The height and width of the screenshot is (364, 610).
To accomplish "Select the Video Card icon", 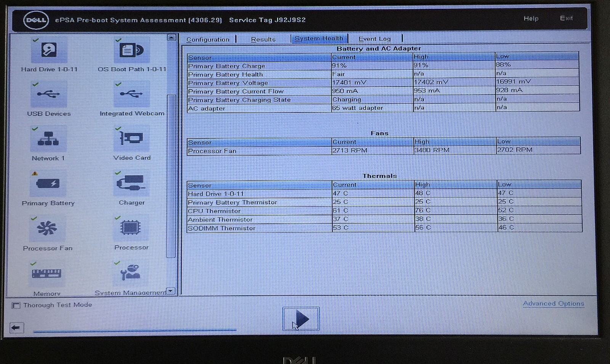I will (x=132, y=138).
